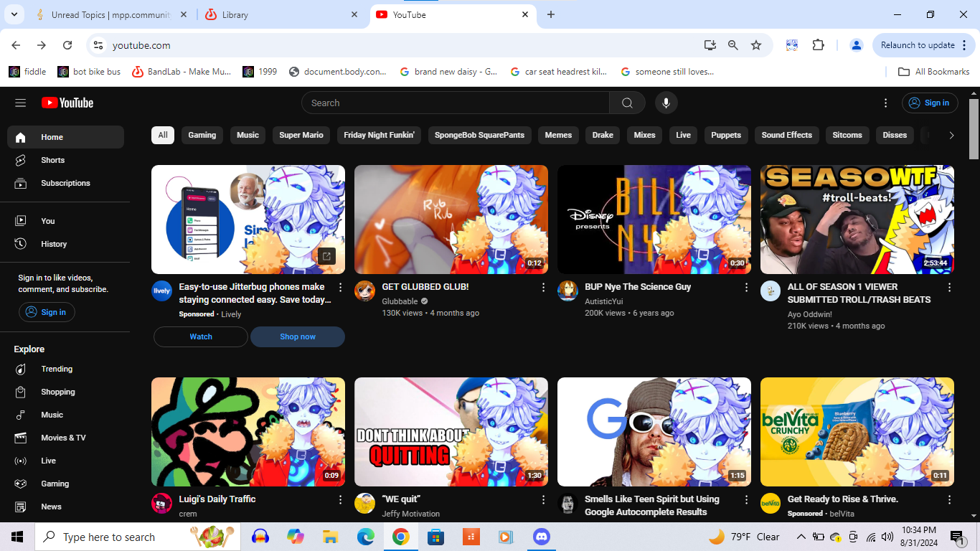Open AutisticYui channel link
This screenshot has height=551, width=980.
604,301
